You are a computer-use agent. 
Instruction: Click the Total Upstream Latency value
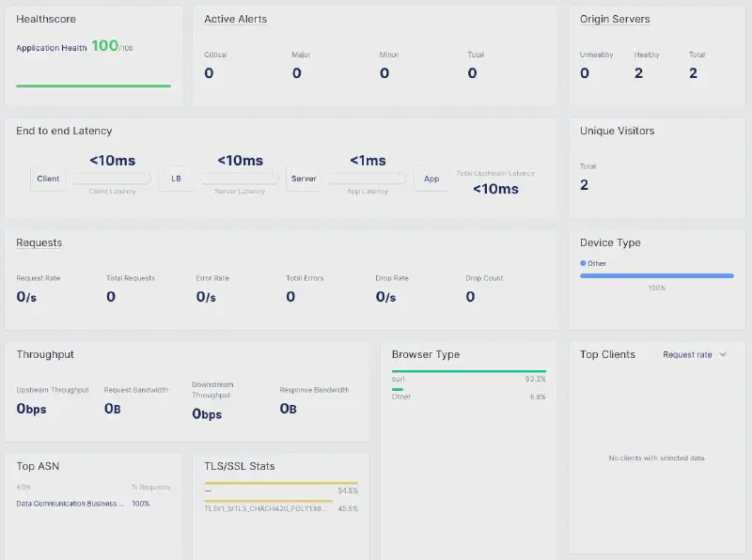tap(495, 189)
